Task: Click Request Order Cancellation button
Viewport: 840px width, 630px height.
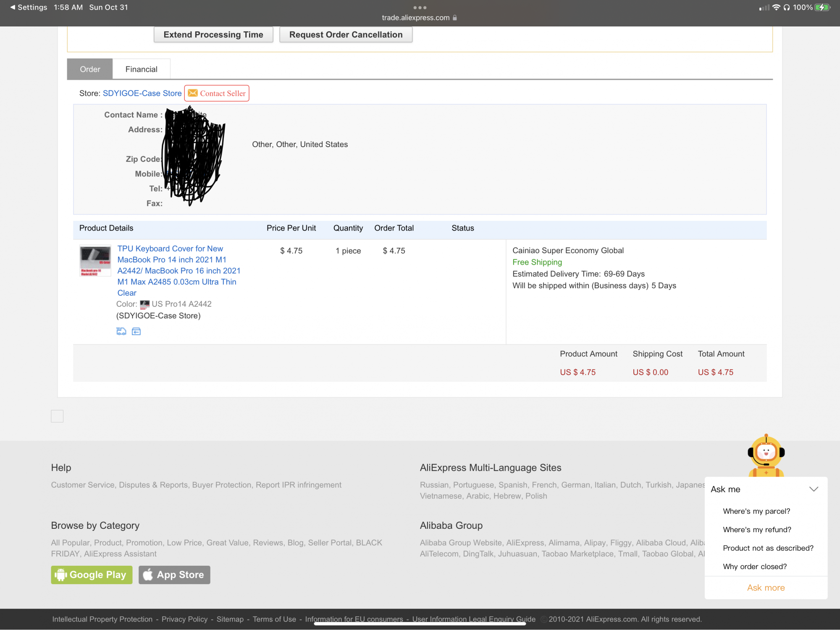Action: (346, 35)
